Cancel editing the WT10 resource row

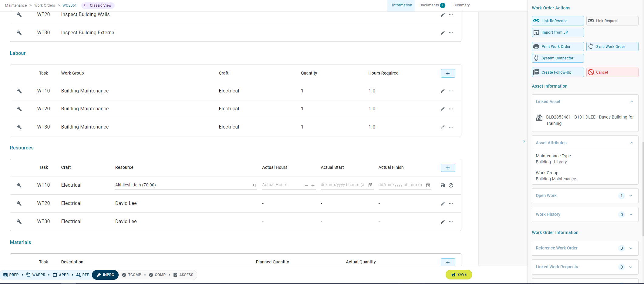[x=451, y=185]
